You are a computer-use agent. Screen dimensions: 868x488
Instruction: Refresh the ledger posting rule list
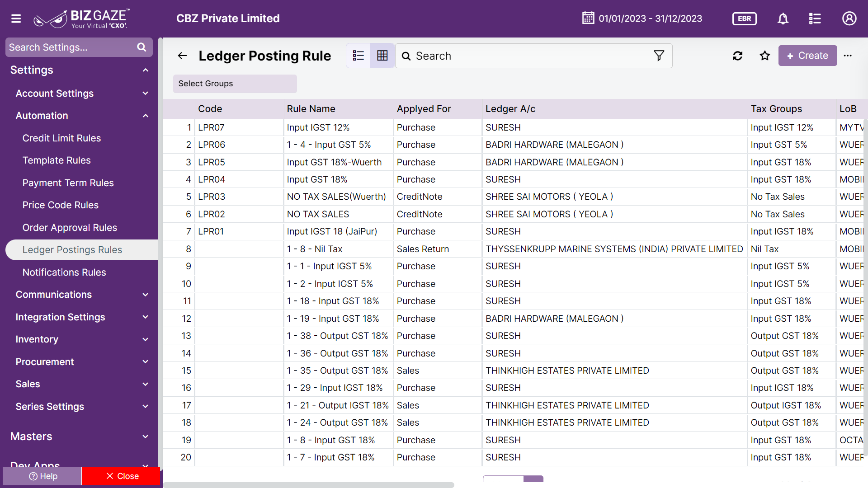738,56
